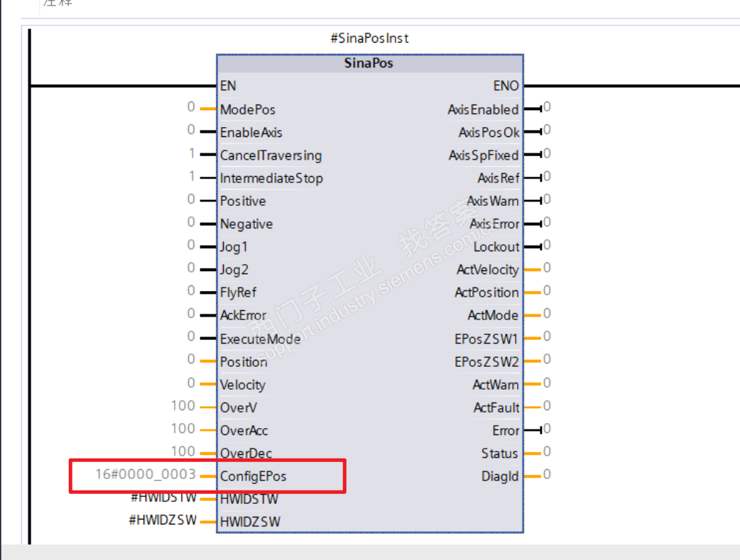Click the OverDec value 100
This screenshot has width=740, height=560.
[x=183, y=451]
